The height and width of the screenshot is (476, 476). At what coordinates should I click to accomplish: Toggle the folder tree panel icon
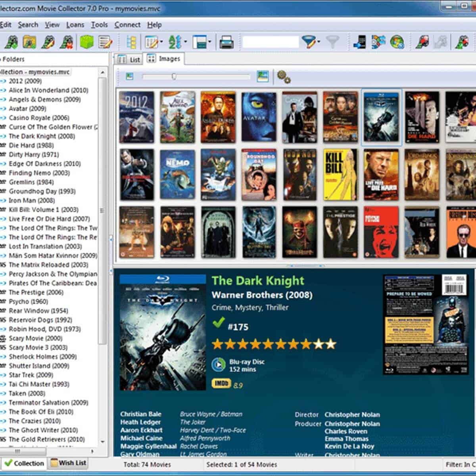pos(131,42)
